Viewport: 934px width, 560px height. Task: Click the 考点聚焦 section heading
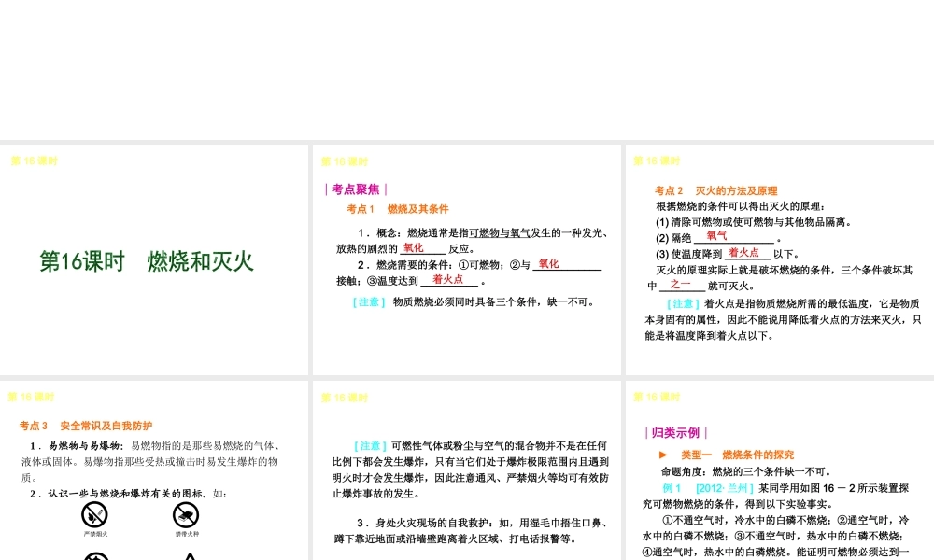[x=356, y=189]
